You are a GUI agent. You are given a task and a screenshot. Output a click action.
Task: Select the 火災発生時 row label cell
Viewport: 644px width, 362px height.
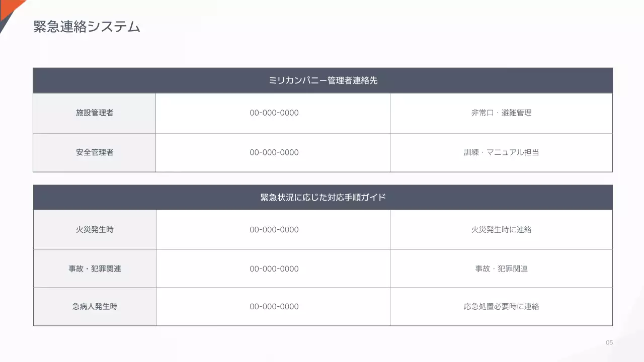[x=95, y=230]
